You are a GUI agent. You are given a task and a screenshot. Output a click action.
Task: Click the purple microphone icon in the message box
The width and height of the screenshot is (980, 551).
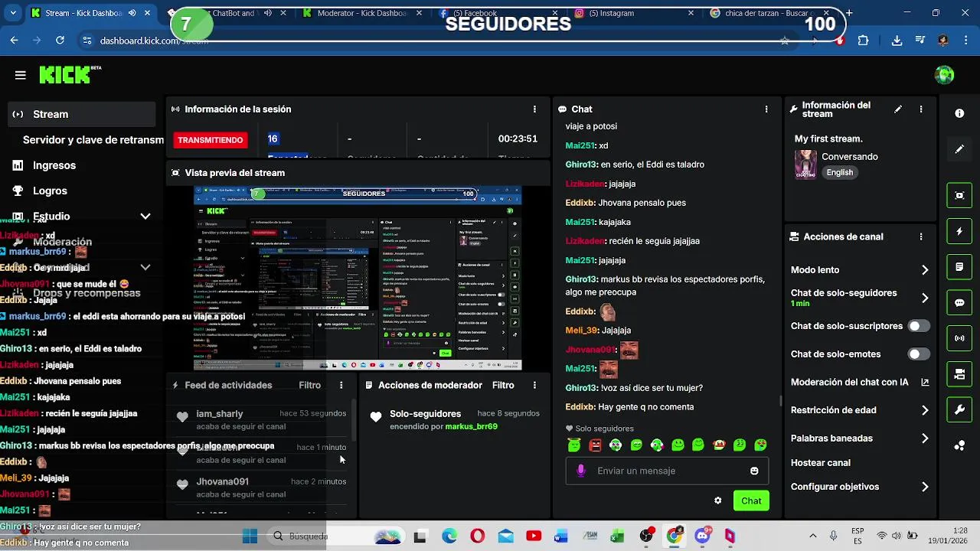(581, 471)
